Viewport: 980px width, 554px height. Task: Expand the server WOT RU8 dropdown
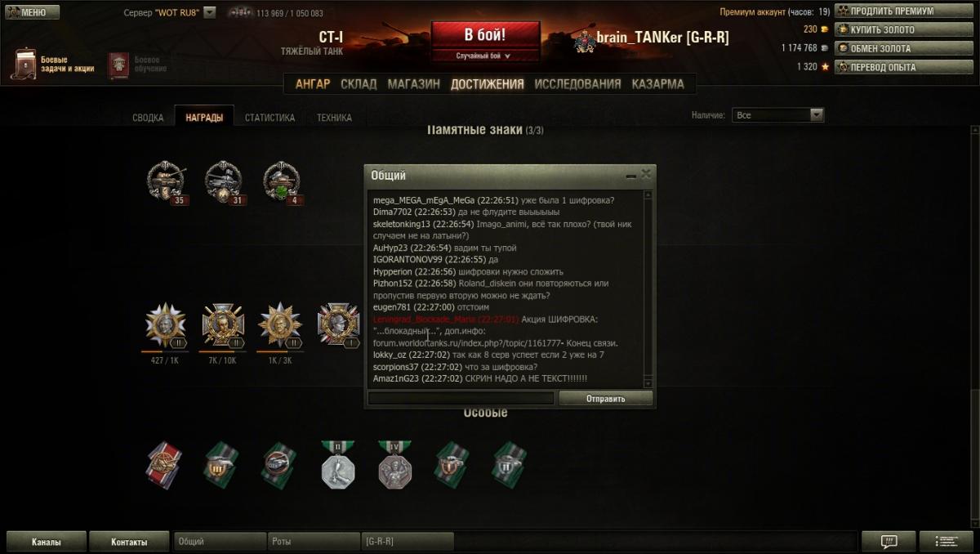(210, 12)
